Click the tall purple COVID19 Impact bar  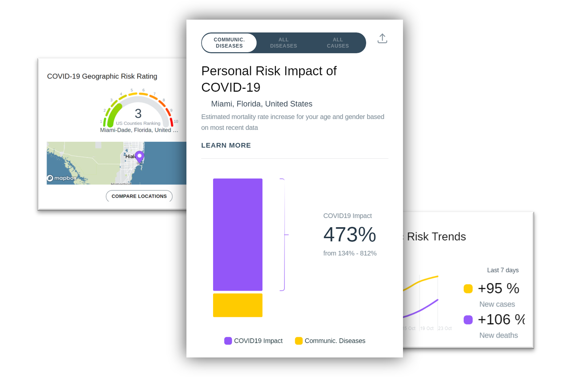pyautogui.click(x=237, y=235)
